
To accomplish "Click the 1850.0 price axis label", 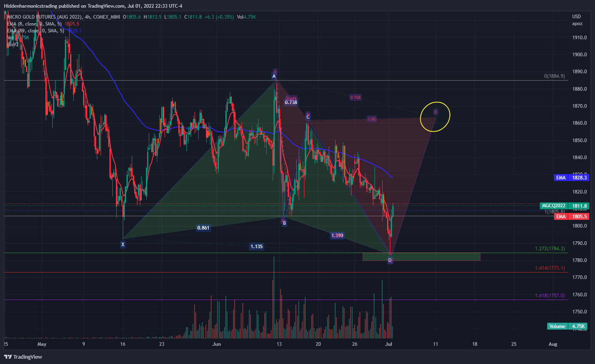I will coord(580,140).
